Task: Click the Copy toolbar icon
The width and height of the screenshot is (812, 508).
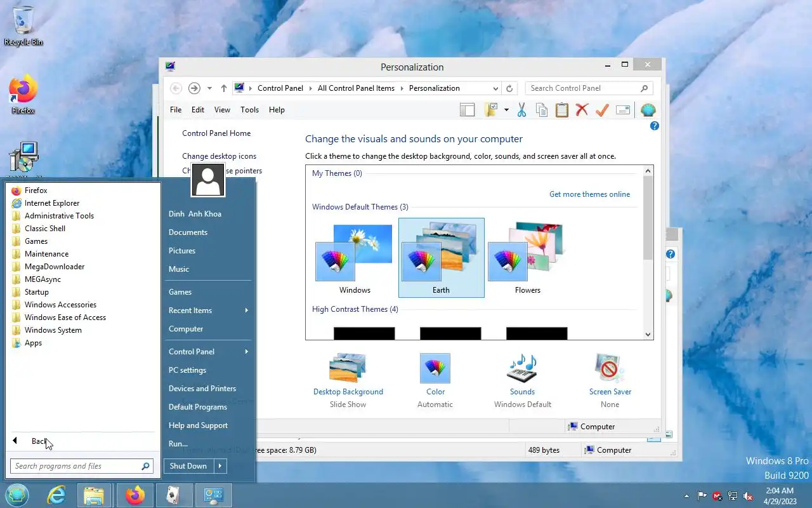Action: (542, 110)
